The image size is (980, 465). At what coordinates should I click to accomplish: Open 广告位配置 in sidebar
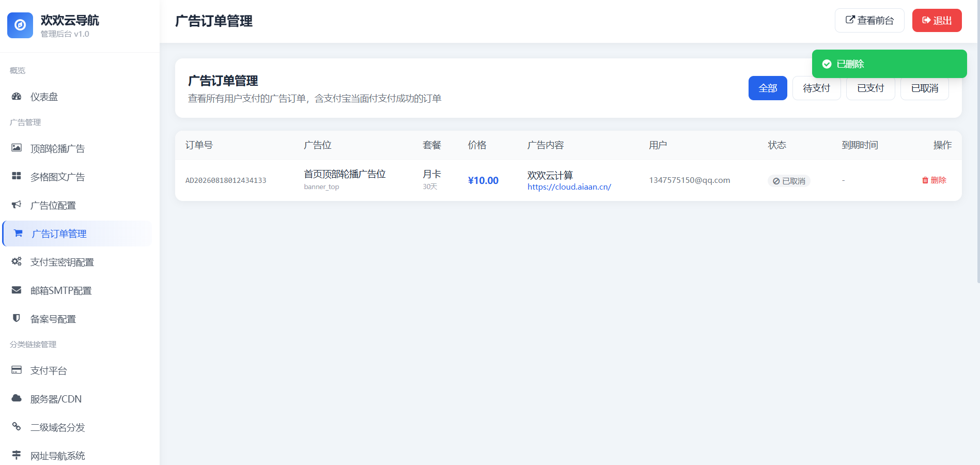(x=77, y=205)
